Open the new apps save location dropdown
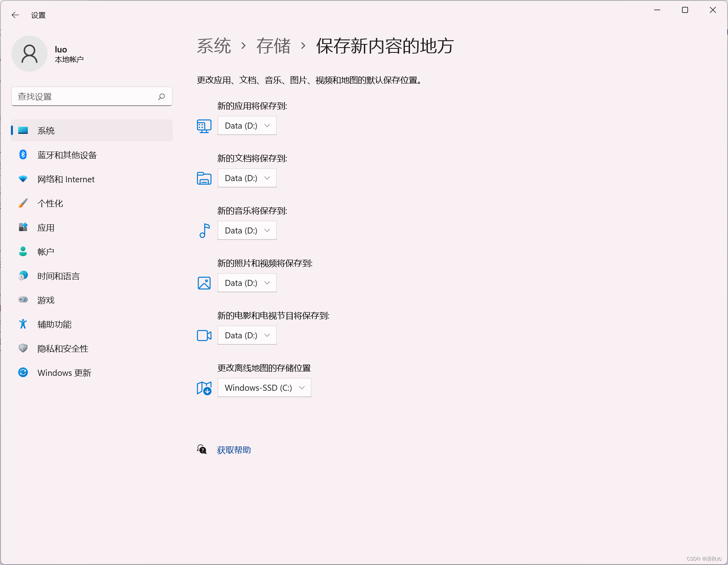The height and width of the screenshot is (565, 728). tap(247, 125)
